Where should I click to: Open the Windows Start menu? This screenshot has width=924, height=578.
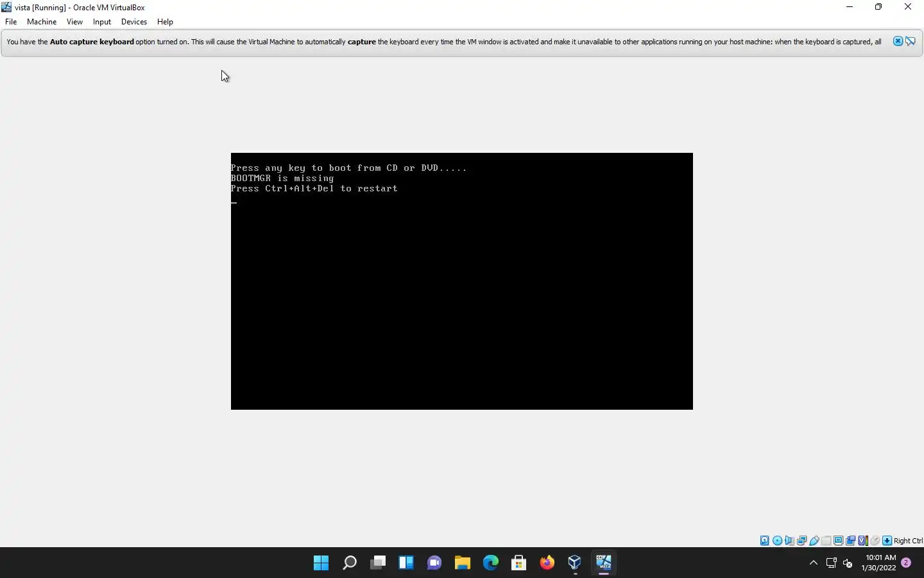coord(321,563)
